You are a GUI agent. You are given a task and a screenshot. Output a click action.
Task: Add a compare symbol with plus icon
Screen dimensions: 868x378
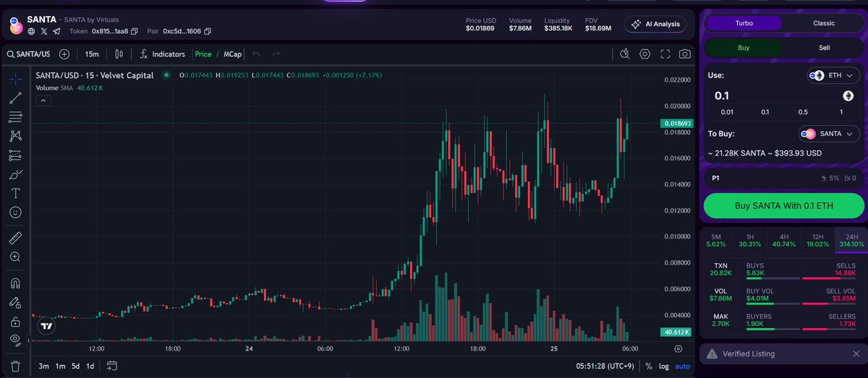64,54
